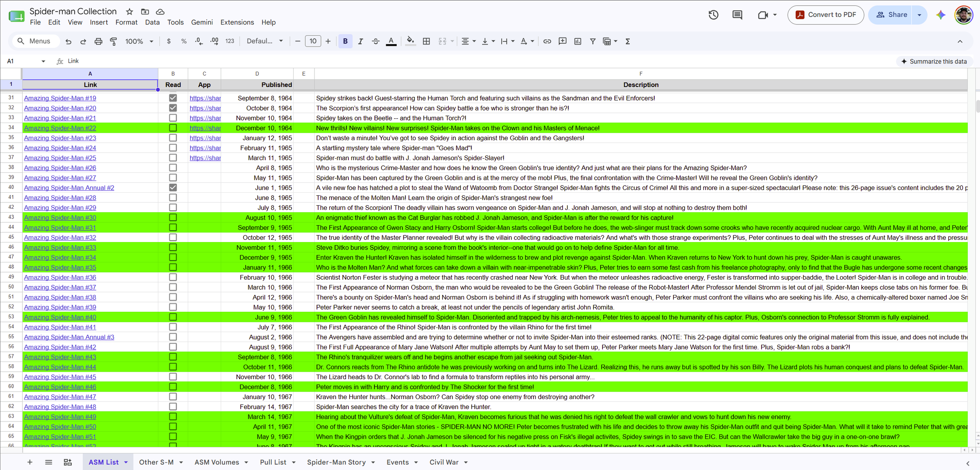980x470 pixels.
Task: Decrease decimal places
Action: tap(199, 41)
